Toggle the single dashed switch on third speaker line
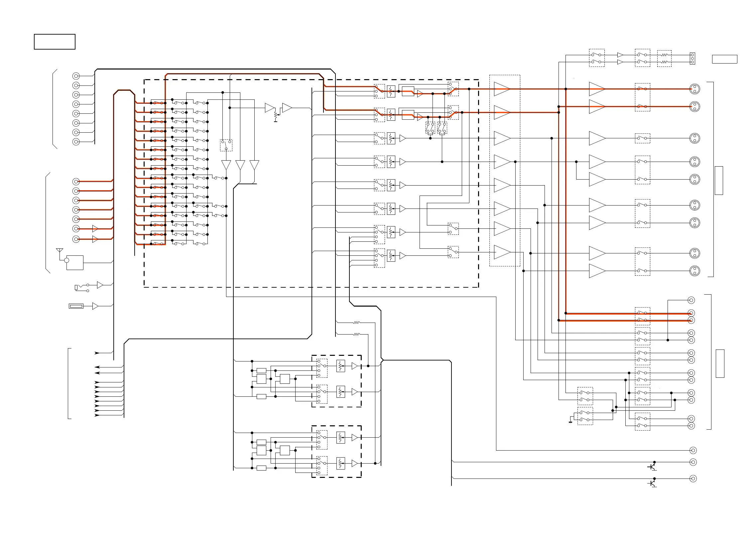Screen dimensions: 754x560 tap(642, 138)
